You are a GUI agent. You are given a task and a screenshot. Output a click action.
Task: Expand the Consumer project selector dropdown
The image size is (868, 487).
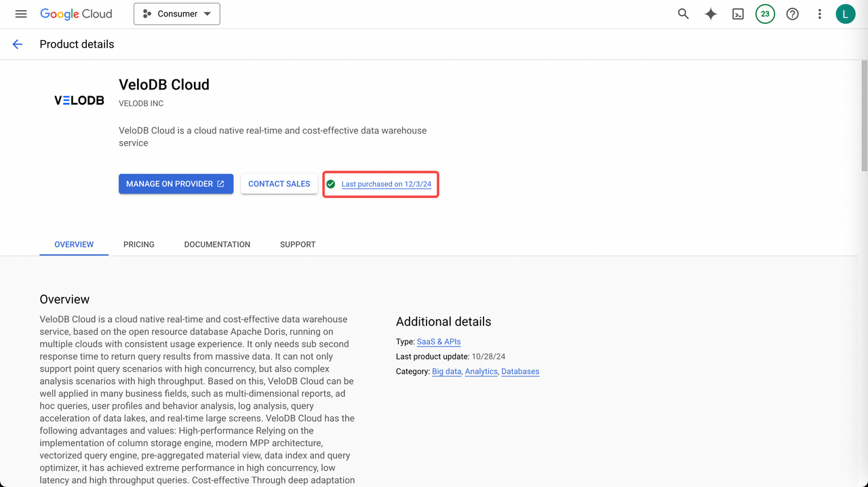point(177,14)
